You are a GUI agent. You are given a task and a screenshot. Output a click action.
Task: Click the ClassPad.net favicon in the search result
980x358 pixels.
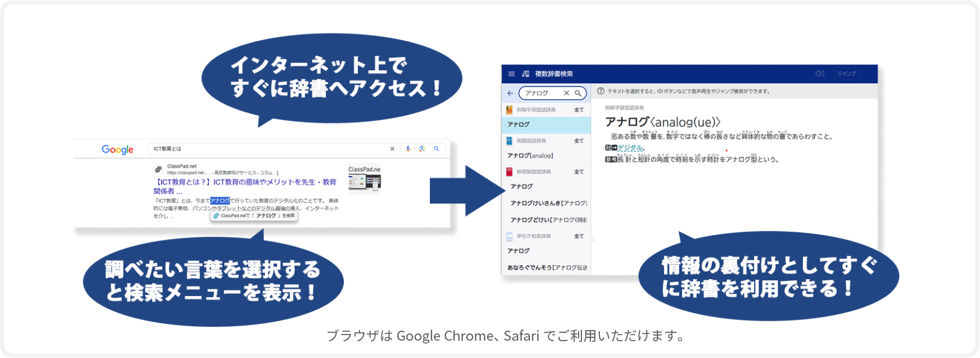[x=159, y=169]
